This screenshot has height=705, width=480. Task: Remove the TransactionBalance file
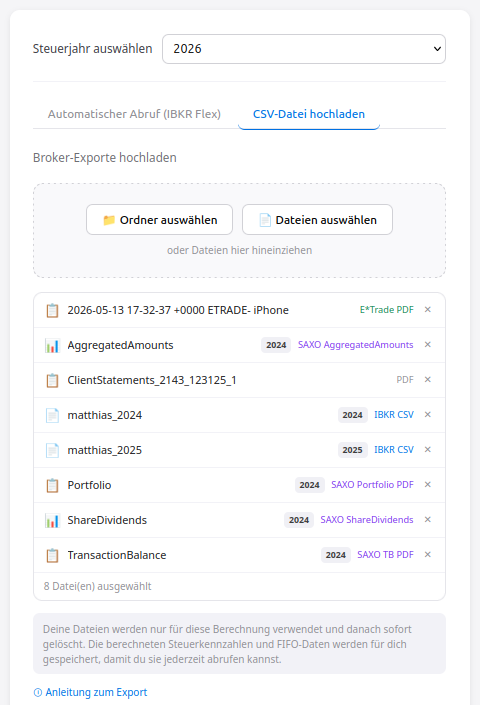click(428, 555)
